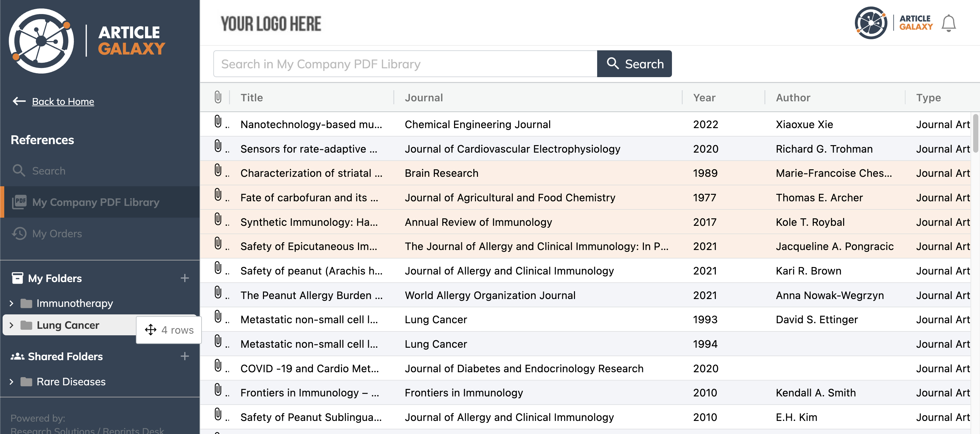Expand the Immunotherapy folder chevron
The image size is (980, 434).
coord(11,303)
